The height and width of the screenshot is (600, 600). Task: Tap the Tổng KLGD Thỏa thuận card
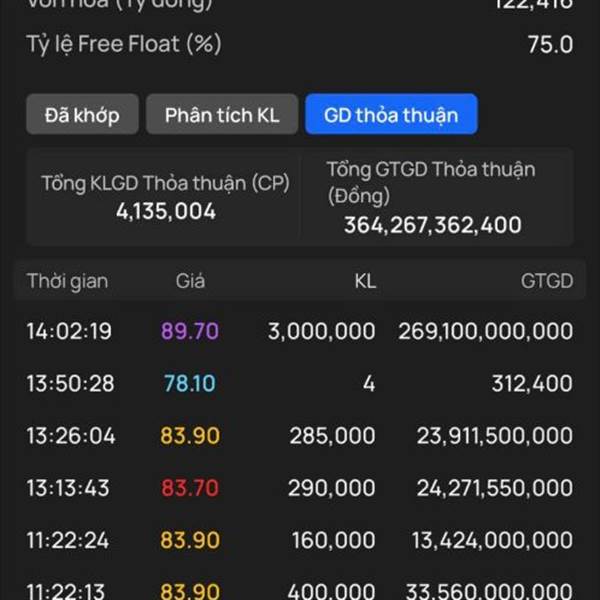point(165,197)
